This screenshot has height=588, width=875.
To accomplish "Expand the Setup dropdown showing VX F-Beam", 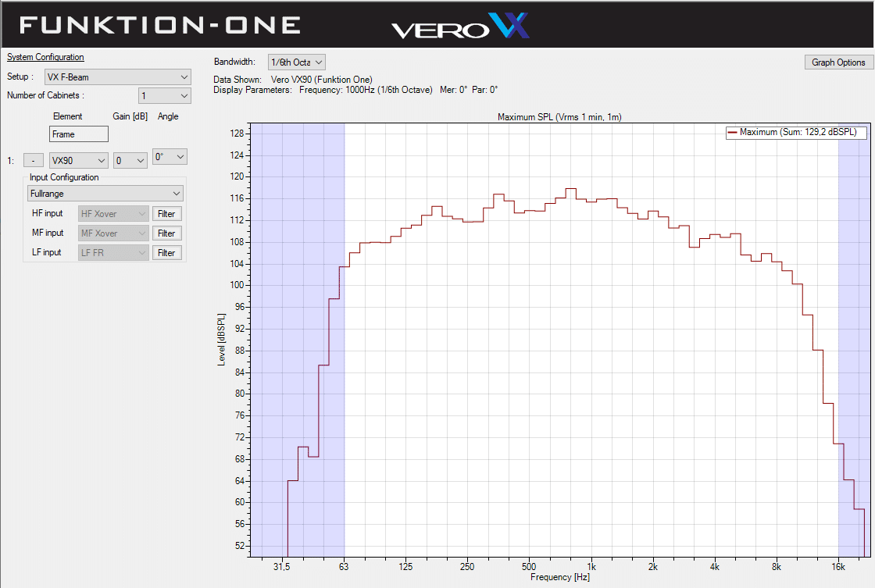I will [117, 77].
